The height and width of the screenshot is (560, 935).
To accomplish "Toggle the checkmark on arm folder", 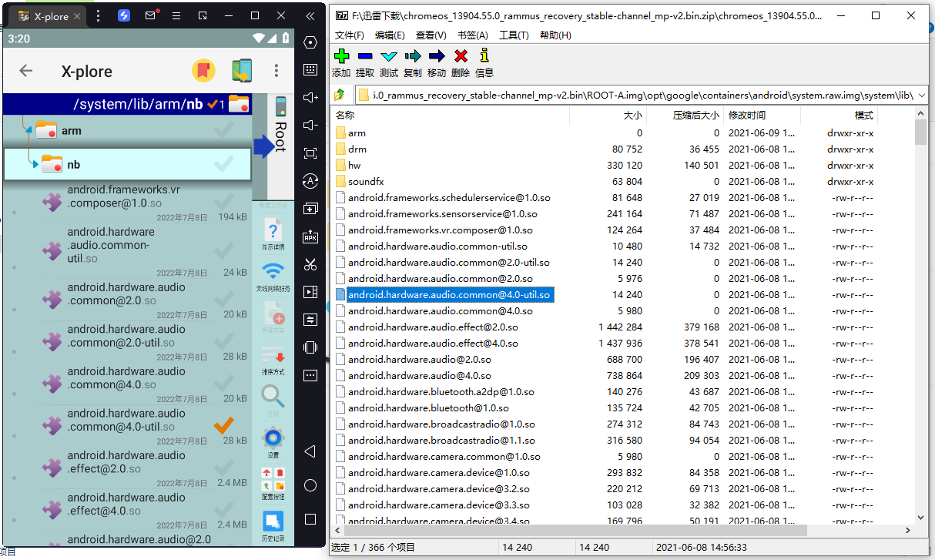I will pos(223,130).
